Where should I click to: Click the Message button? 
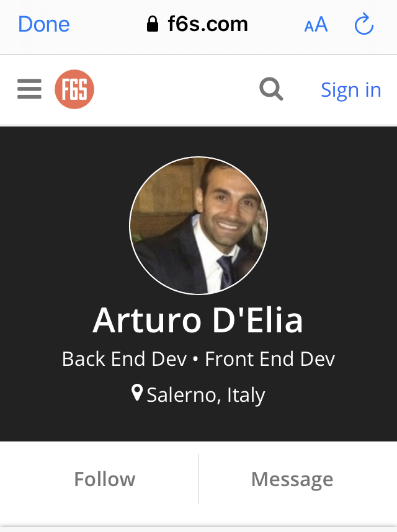pos(293,479)
